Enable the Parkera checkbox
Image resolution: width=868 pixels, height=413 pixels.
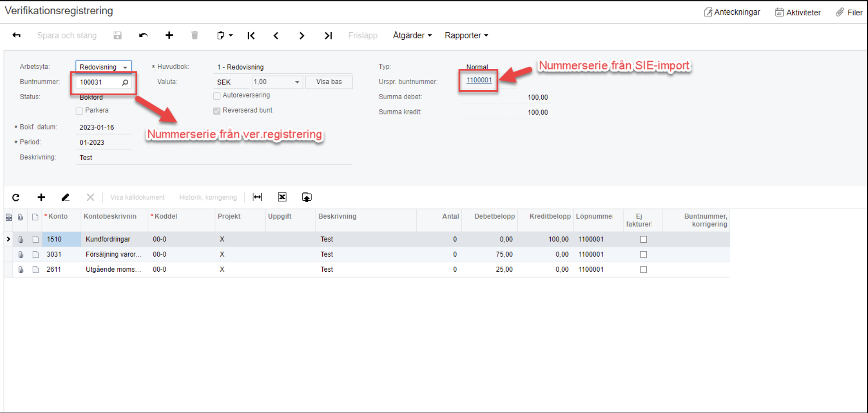80,111
